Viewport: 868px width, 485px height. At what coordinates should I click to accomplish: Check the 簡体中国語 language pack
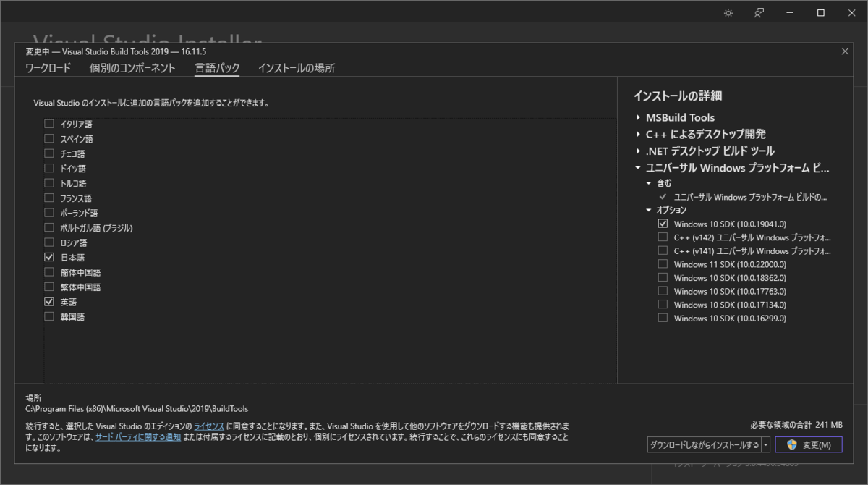pos(49,272)
